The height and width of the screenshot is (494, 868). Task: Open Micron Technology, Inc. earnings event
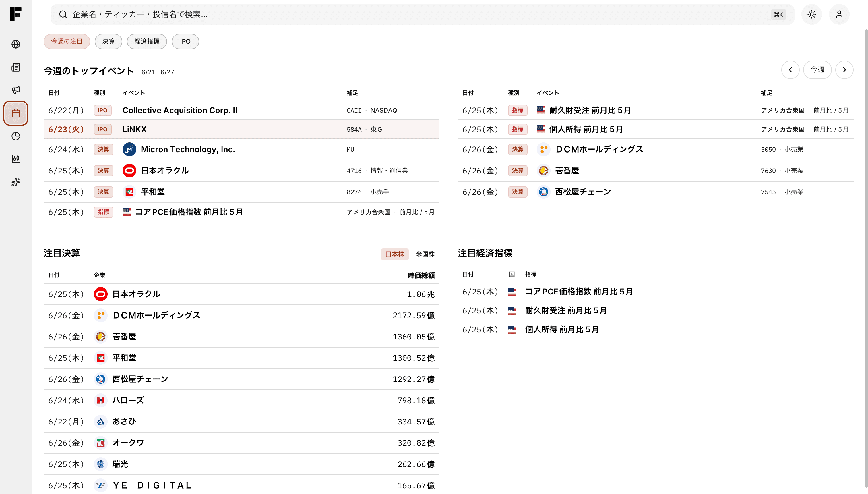[241, 150]
